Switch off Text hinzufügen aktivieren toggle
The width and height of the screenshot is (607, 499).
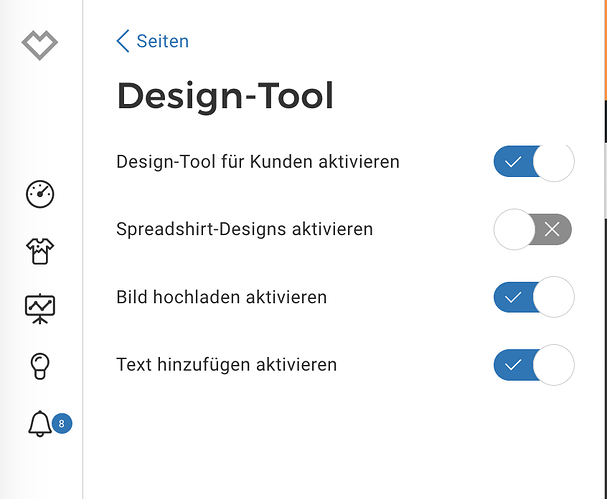coord(533,365)
